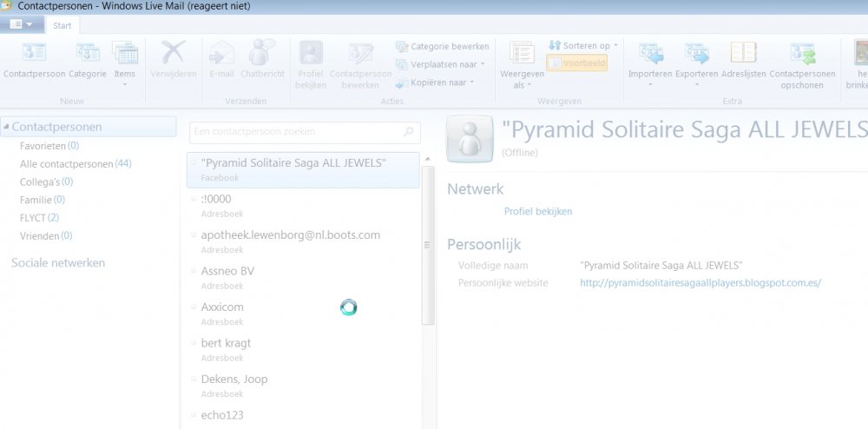Open the Kopiëren naar dropdown
The height and width of the screenshot is (429, 868).
[x=435, y=82]
